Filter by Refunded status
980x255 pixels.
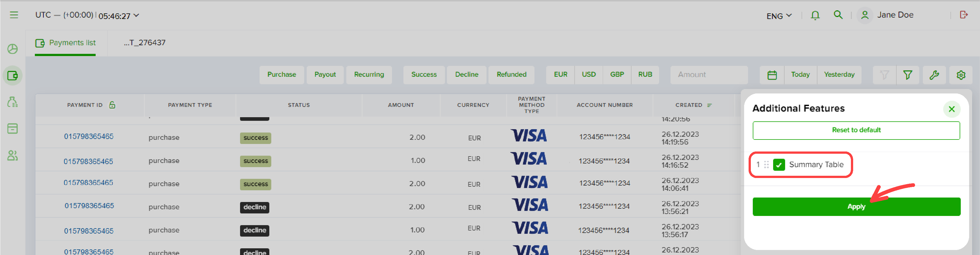[511, 74]
